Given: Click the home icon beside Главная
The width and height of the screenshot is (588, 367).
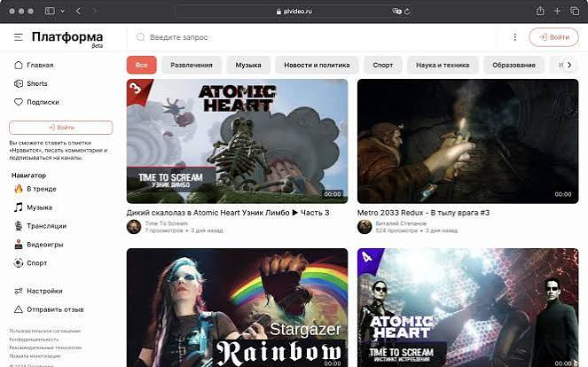Looking at the screenshot, I should (x=19, y=65).
